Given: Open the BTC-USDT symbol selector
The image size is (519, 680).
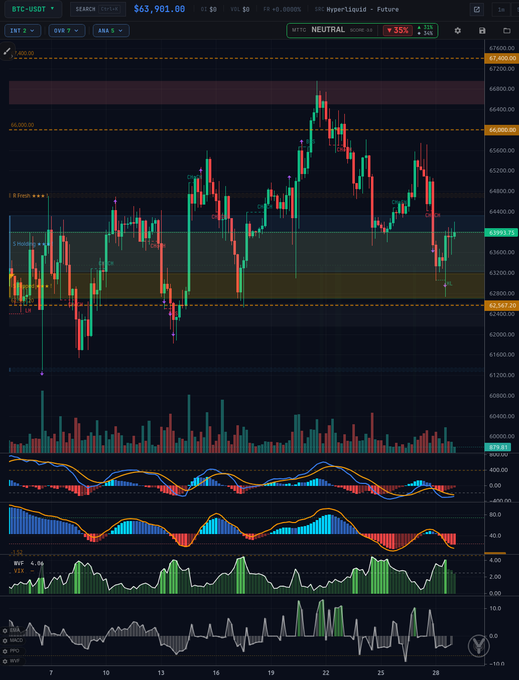Looking at the screenshot, I should (33, 9).
